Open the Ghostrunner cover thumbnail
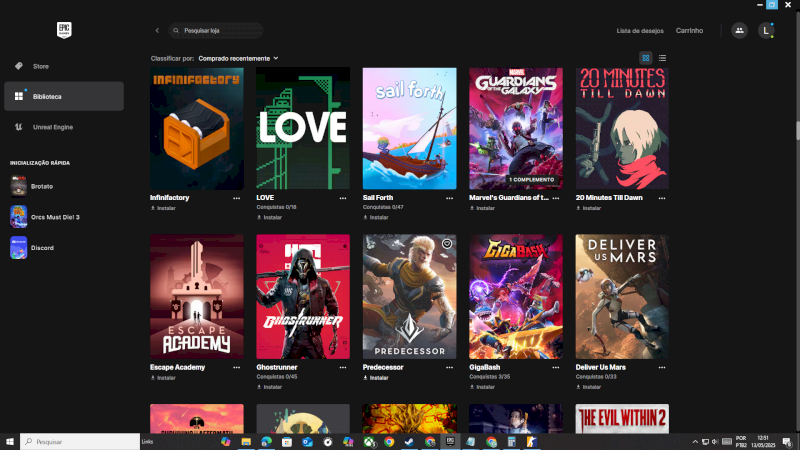The image size is (800, 450). click(x=303, y=296)
